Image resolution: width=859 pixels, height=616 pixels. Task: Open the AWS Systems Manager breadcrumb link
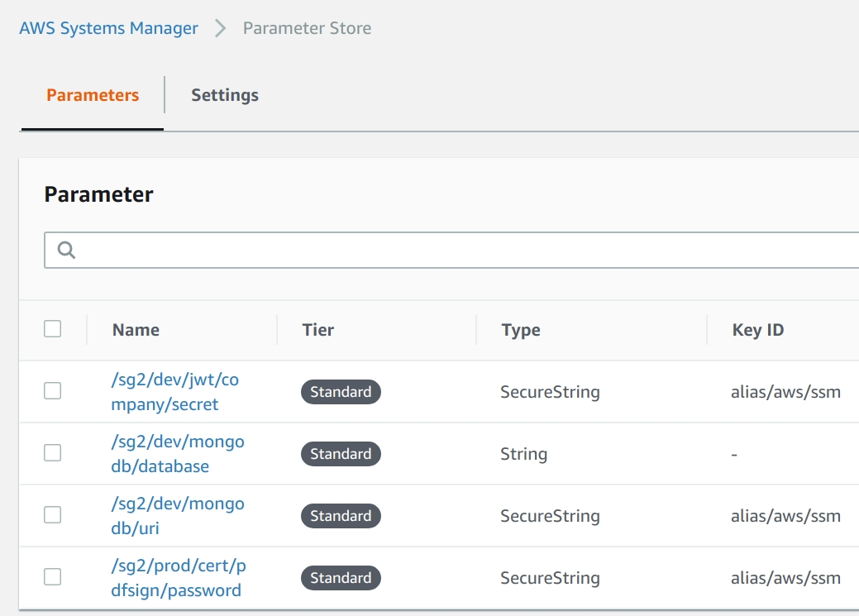pyautogui.click(x=108, y=28)
